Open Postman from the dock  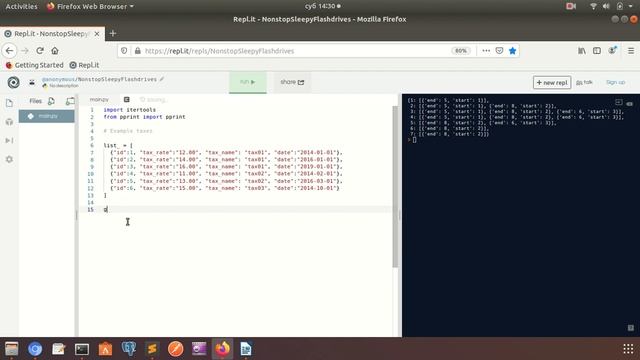(x=176, y=349)
